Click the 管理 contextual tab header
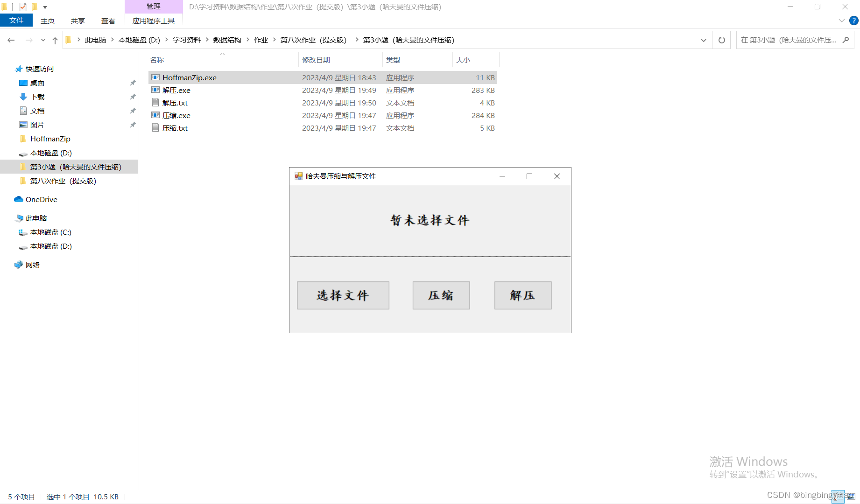 tap(154, 7)
